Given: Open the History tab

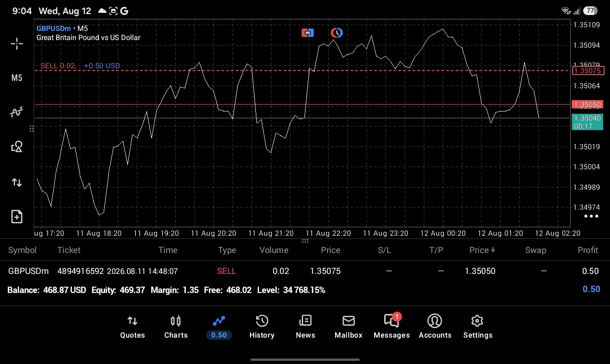Looking at the screenshot, I should 262,327.
